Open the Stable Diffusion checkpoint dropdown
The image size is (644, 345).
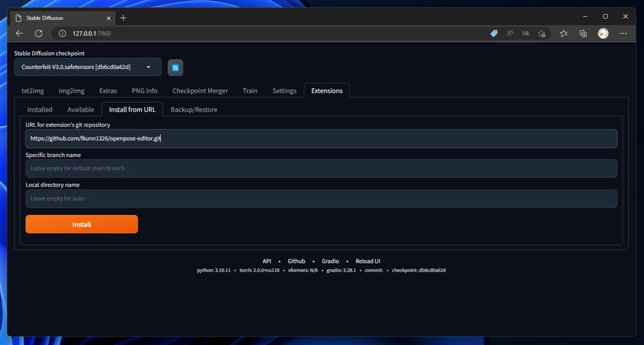pos(87,67)
